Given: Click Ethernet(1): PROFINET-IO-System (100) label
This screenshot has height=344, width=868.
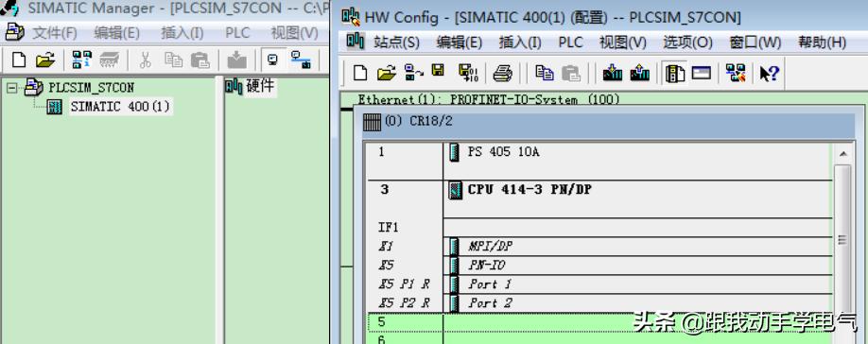Looking at the screenshot, I should [x=488, y=100].
